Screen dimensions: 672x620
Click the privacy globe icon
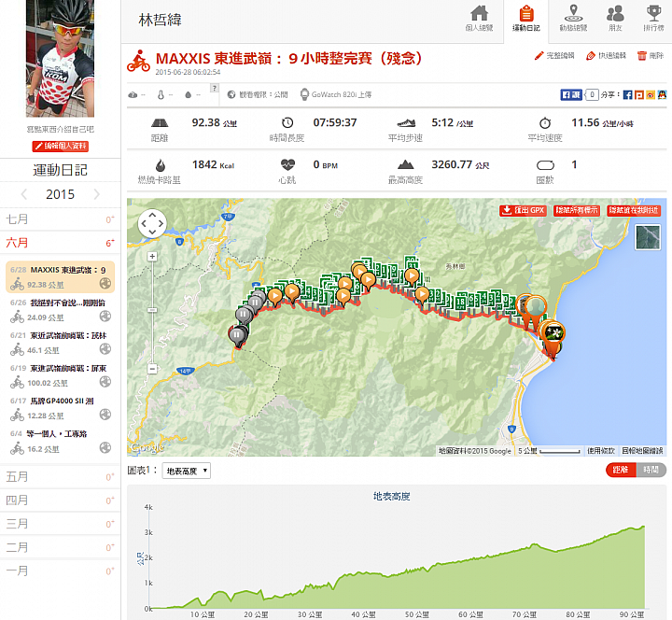coord(231,94)
